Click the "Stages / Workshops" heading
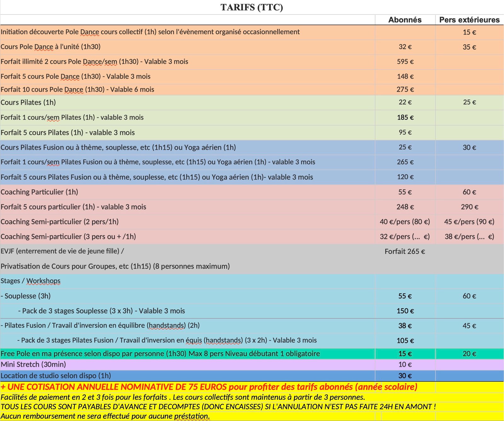This screenshot has height=421, width=504. (x=31, y=281)
